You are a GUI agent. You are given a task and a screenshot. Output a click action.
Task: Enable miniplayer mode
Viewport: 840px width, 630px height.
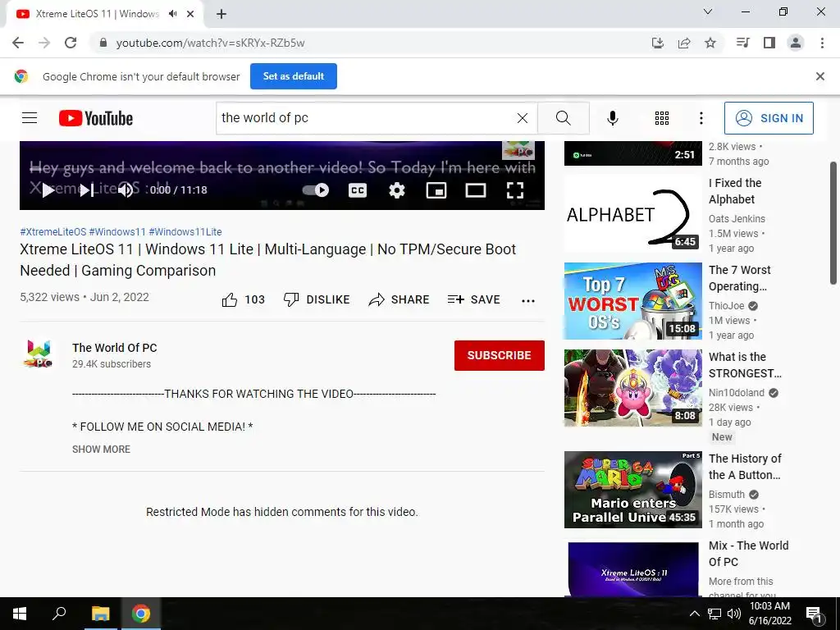[436, 190]
